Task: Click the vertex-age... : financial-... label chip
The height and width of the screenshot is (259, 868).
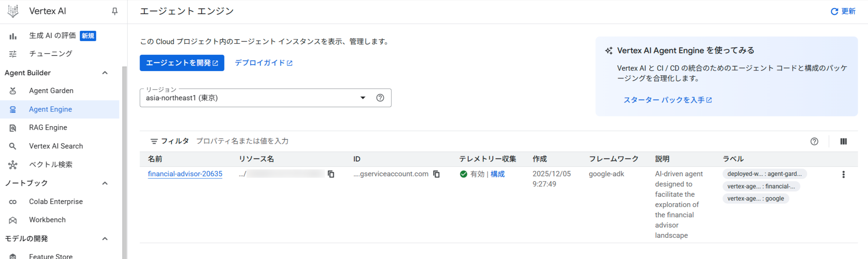Action: click(x=761, y=186)
